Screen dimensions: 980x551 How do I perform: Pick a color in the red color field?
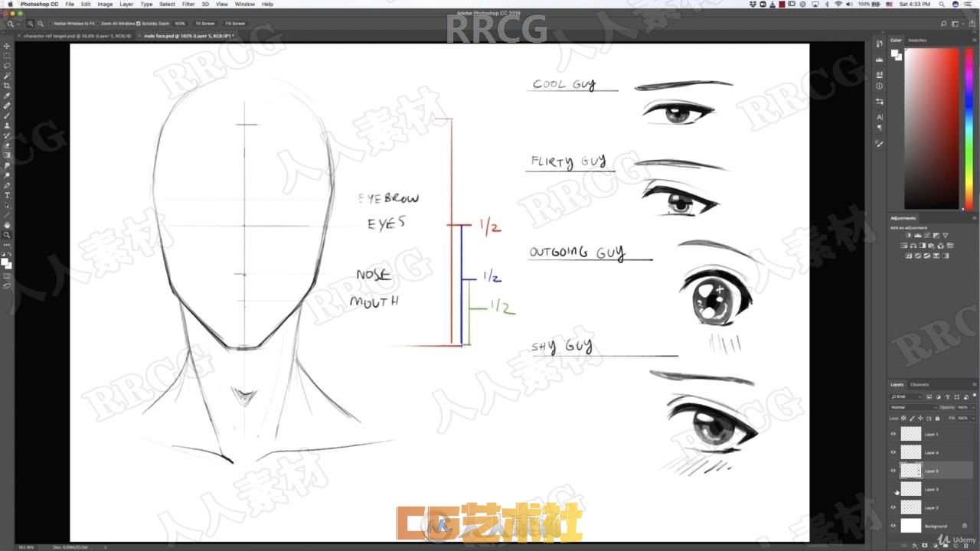coord(933,128)
